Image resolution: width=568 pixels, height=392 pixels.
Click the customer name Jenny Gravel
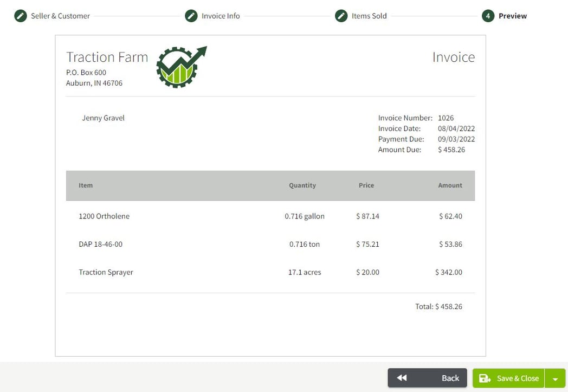[x=103, y=118]
